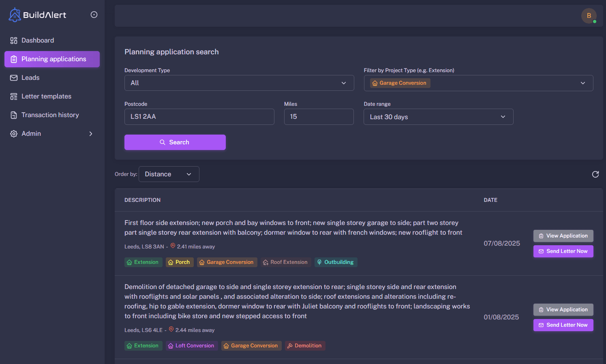Screen dimensions: 606x364
Task: Click the Letter templates clipboard icon
Action: 13,96
